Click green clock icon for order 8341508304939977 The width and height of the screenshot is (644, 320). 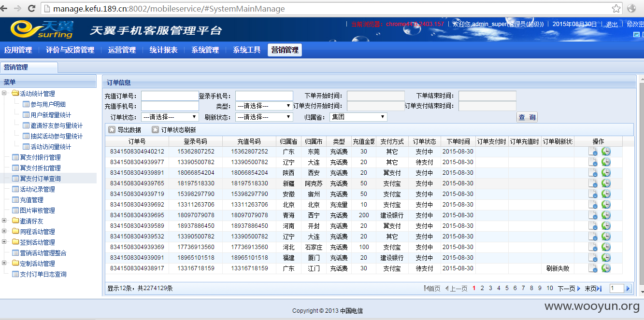(x=606, y=162)
